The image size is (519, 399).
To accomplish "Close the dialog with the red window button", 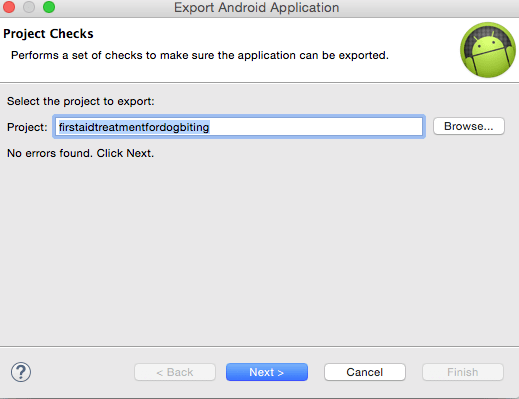I will [x=9, y=7].
